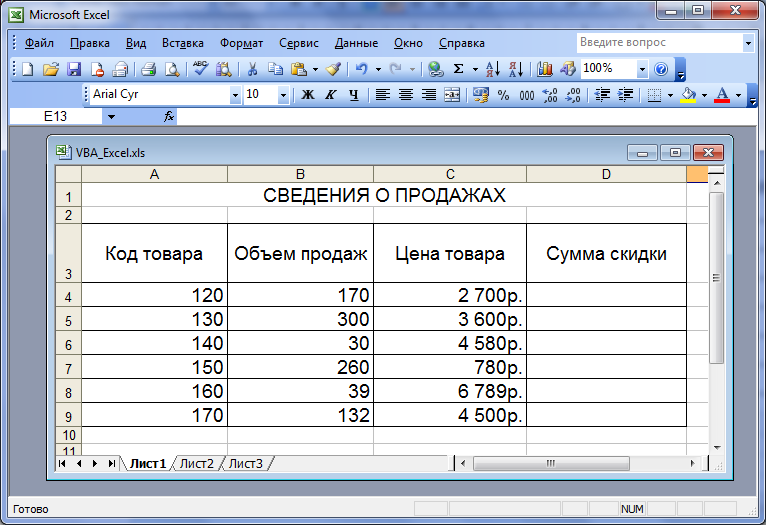Screen dimensions: 766x525
Task: Click the horizontal scrollbar thumb
Action: [551, 463]
